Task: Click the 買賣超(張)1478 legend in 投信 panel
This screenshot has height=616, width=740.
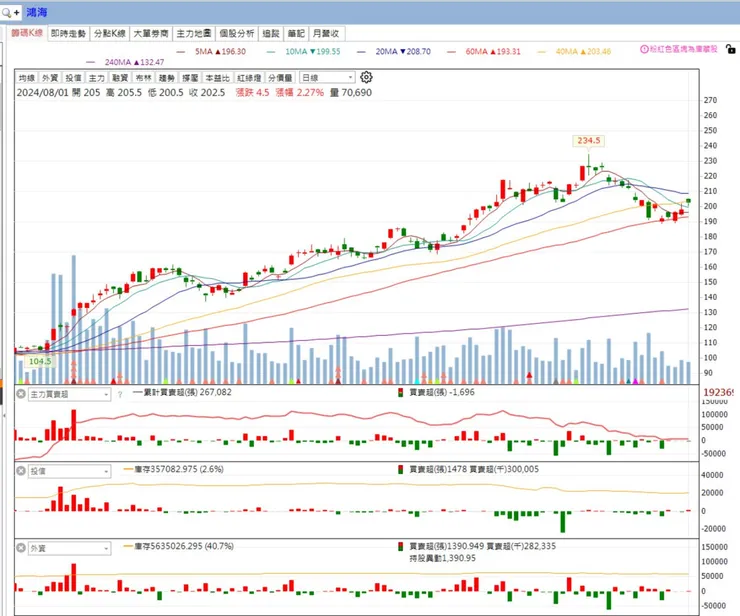Action: pos(438,469)
